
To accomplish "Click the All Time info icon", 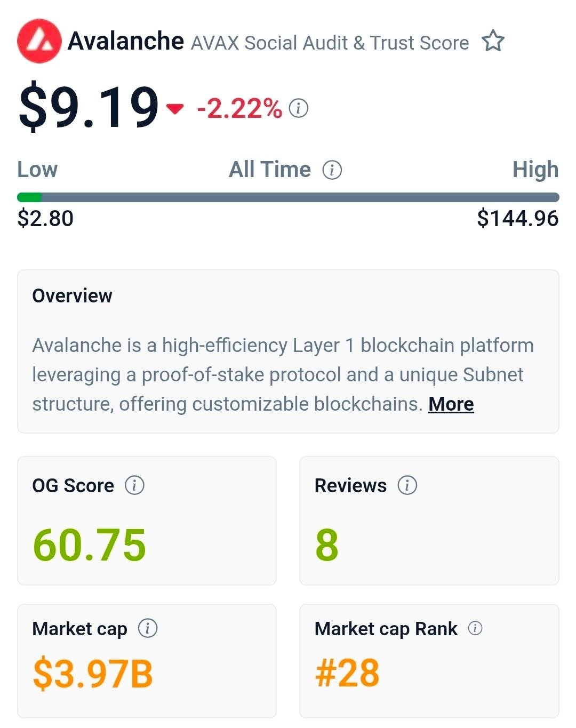I will [332, 170].
